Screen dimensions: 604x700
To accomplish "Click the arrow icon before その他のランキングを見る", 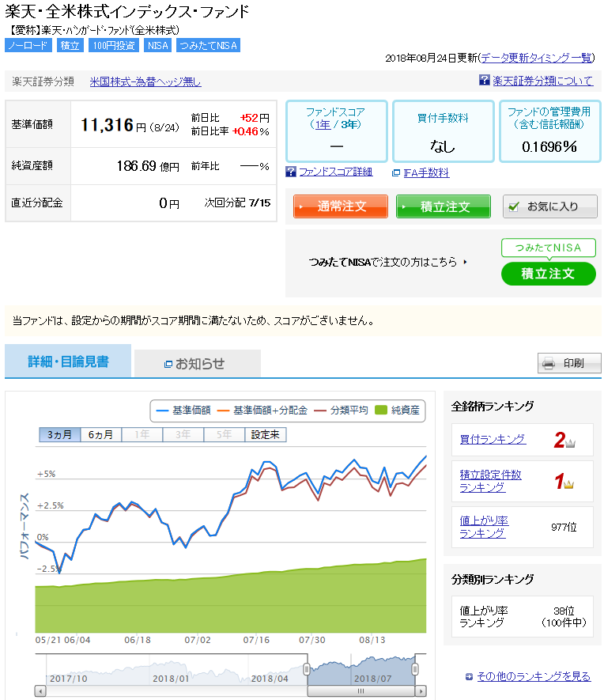I will click(x=469, y=677).
